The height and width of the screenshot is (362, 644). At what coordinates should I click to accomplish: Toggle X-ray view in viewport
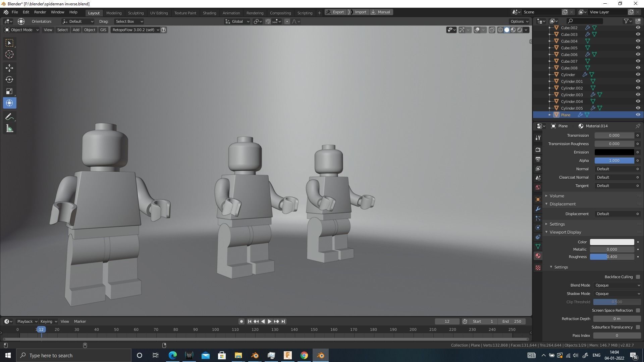click(x=492, y=30)
